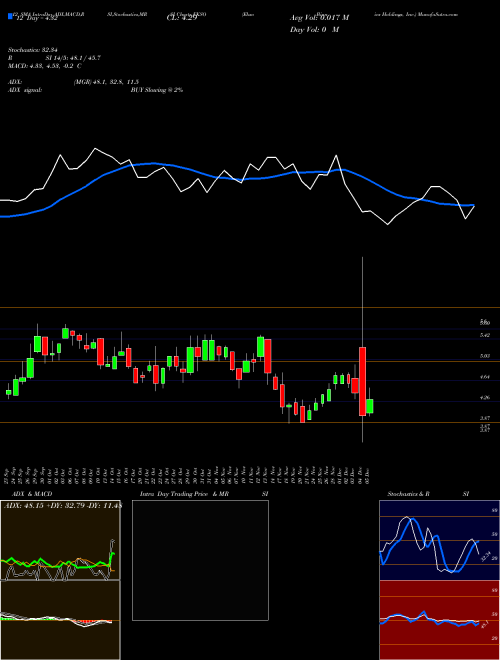Click the blue 12 Day SMA legend square
500x660 pixels.
[x=10, y=17]
